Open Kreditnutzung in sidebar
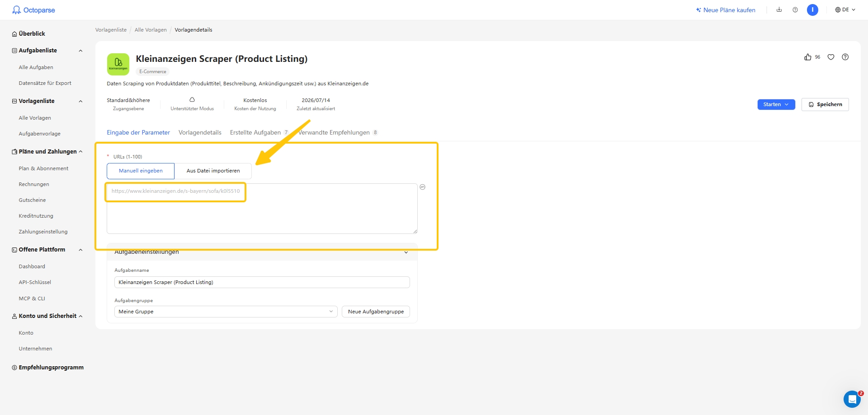 (x=36, y=216)
